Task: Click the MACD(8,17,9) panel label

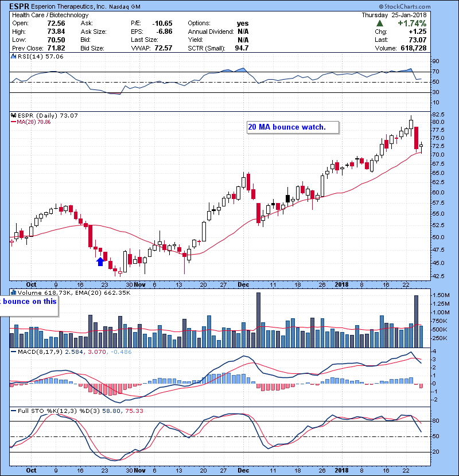Action: click(x=40, y=352)
